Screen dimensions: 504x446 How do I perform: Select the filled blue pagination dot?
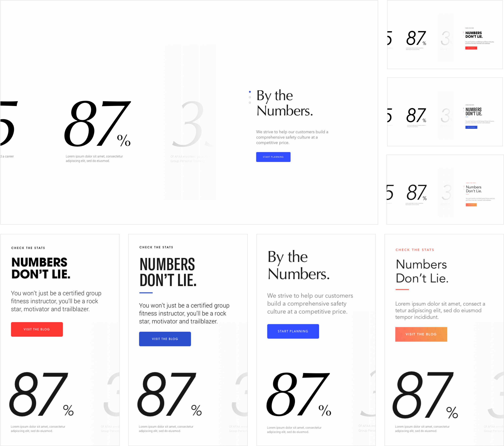(250, 92)
